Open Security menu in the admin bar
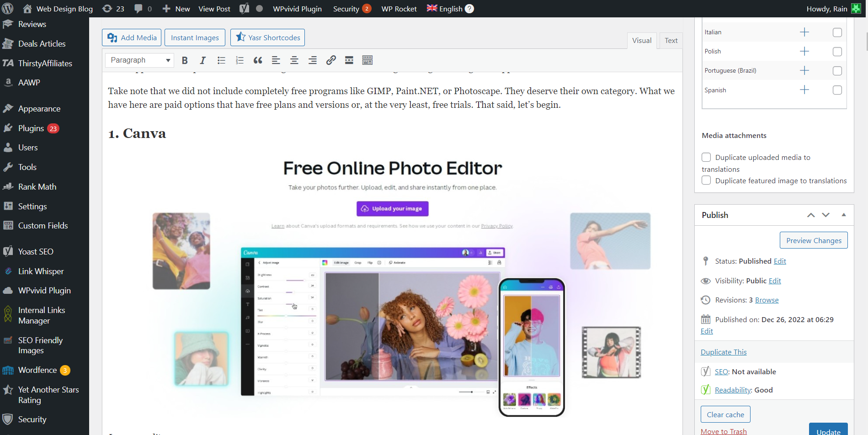Screen dimensions: 868x435 tap(352, 9)
